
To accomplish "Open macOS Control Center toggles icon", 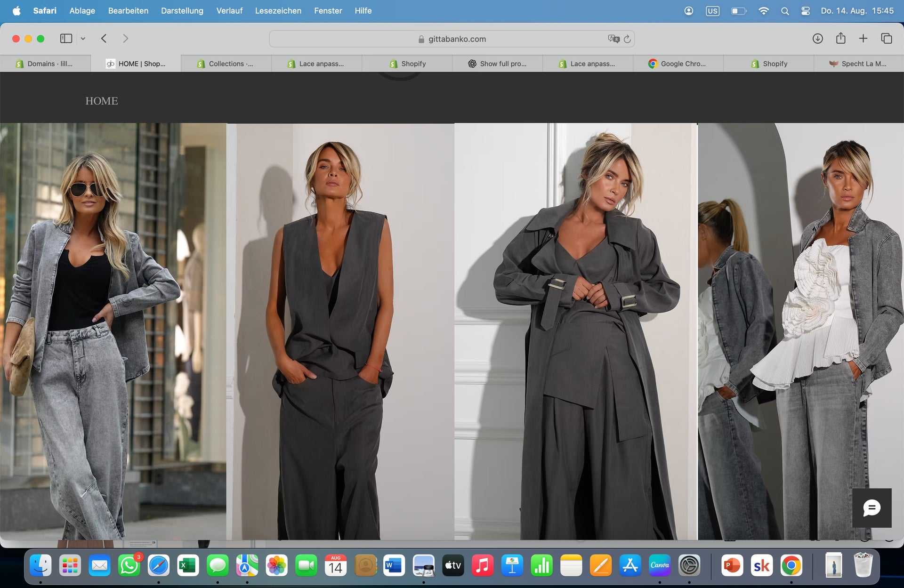I will click(806, 11).
